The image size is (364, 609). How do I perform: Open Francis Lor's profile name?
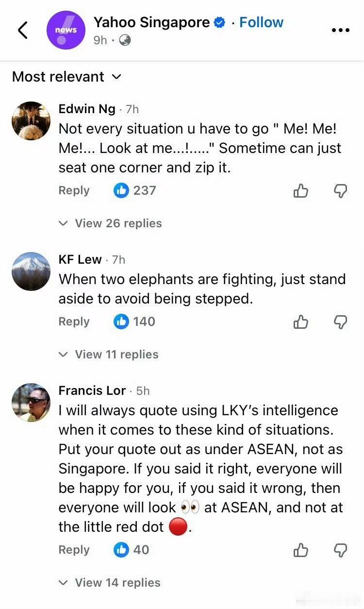point(92,390)
